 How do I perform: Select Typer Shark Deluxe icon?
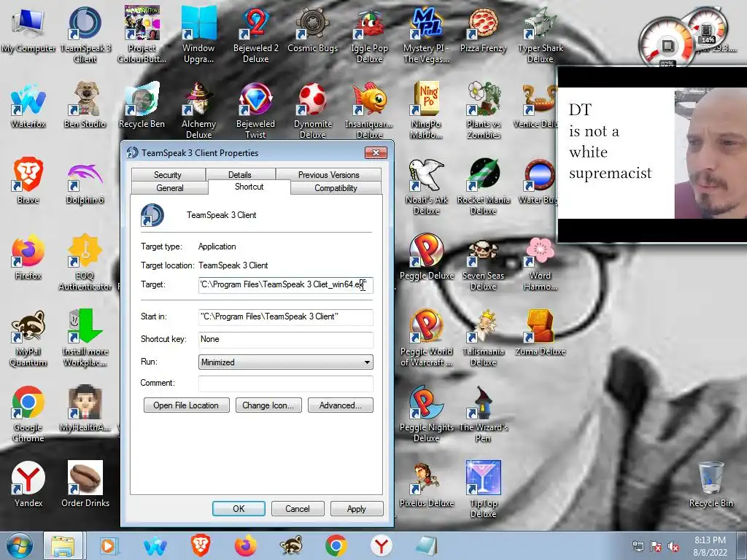pyautogui.click(x=541, y=34)
